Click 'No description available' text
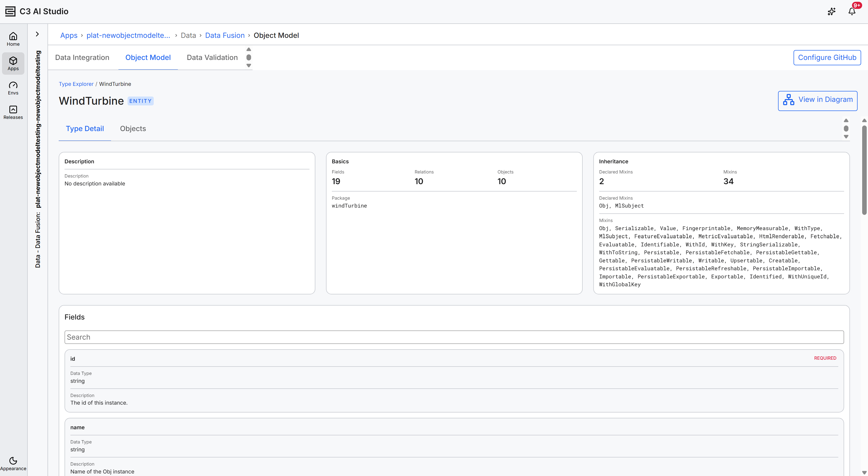The height and width of the screenshot is (476, 868). tap(95, 184)
